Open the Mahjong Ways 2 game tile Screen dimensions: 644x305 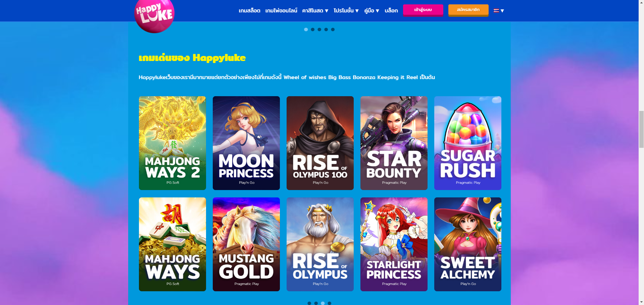pyautogui.click(x=172, y=143)
